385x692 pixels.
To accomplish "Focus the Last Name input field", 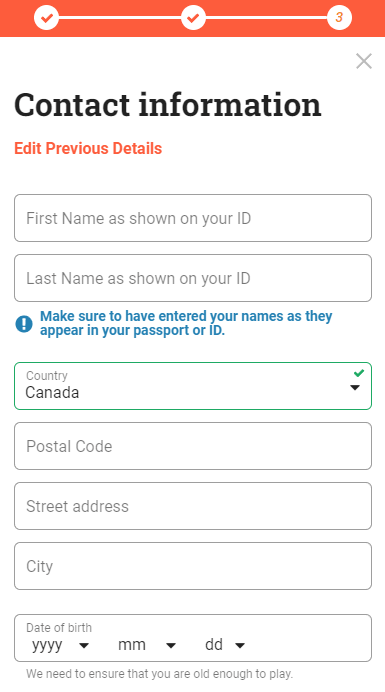I will click(193, 278).
